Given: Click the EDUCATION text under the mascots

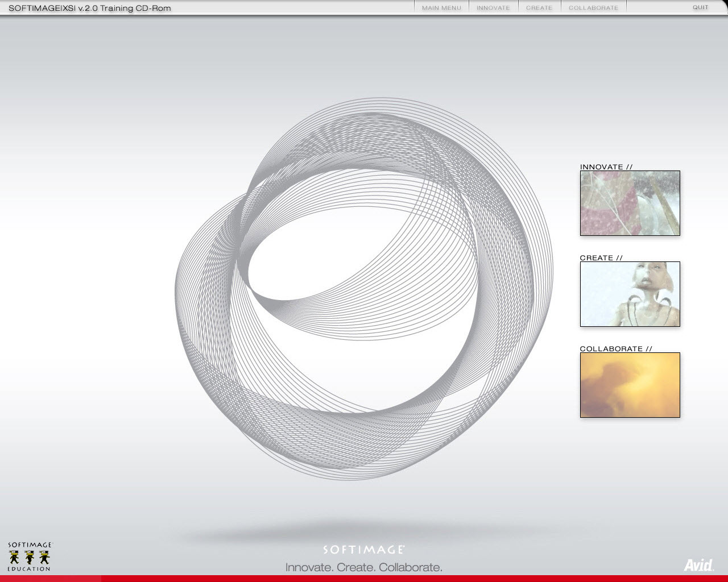Looking at the screenshot, I should tap(30, 569).
